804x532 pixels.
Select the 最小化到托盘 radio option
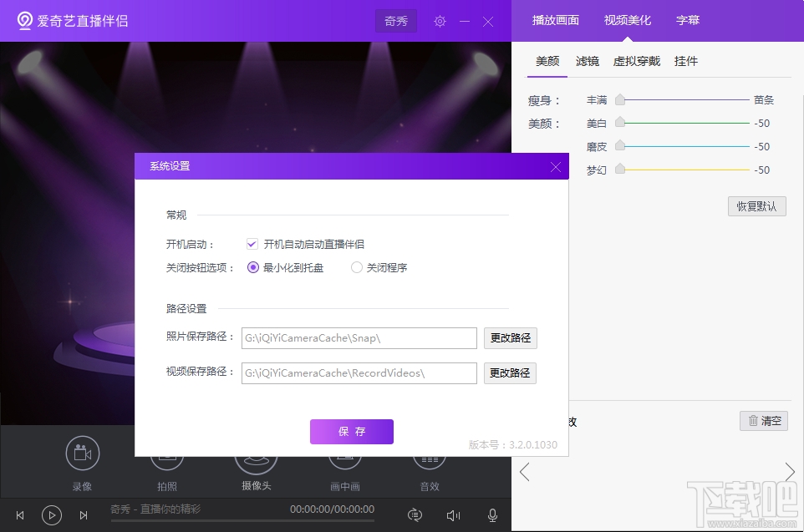252,267
